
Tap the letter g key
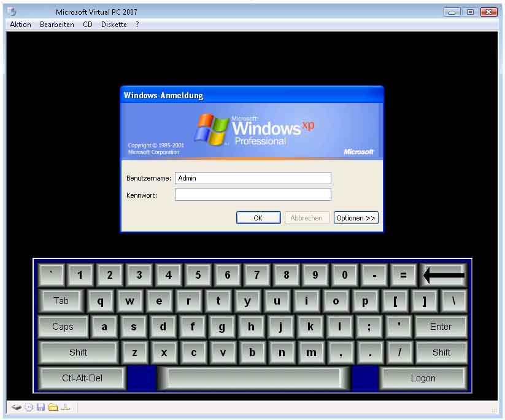pyautogui.click(x=222, y=327)
